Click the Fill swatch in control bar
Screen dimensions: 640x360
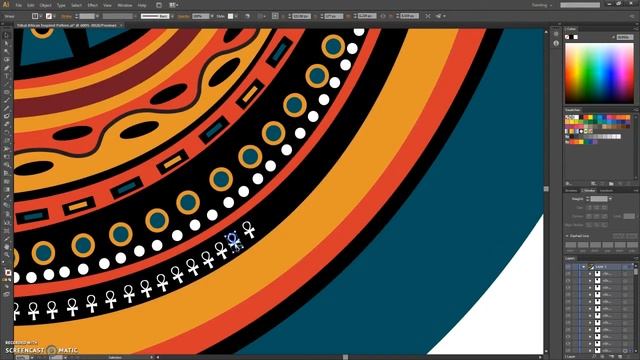coord(35,16)
